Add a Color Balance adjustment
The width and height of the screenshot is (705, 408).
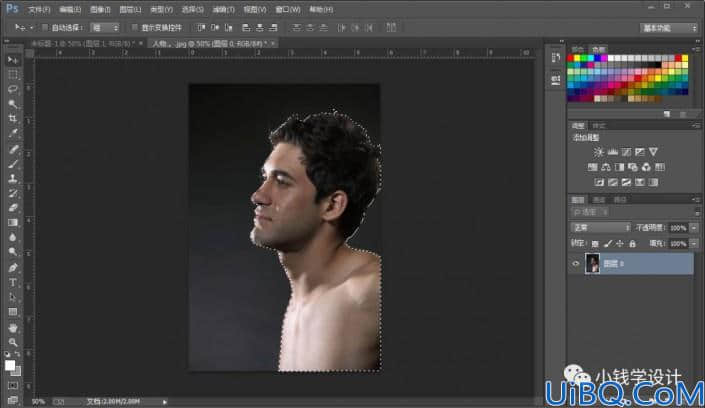606,167
